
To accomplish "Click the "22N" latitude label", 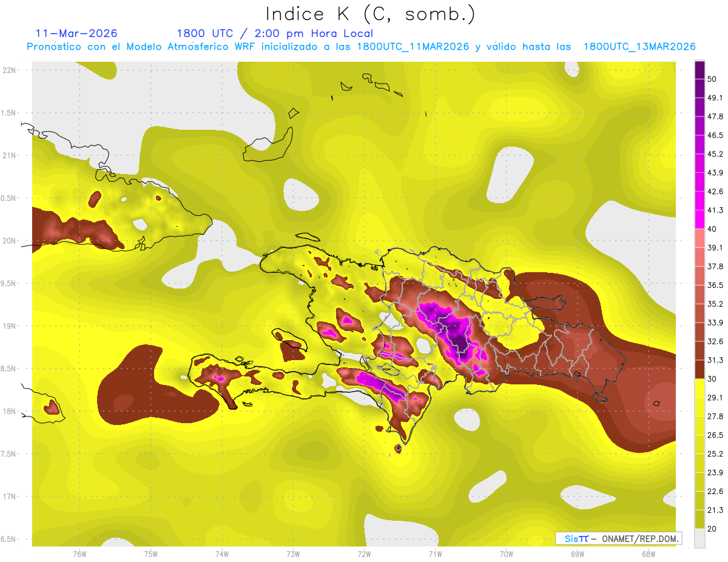I will coord(8,70).
